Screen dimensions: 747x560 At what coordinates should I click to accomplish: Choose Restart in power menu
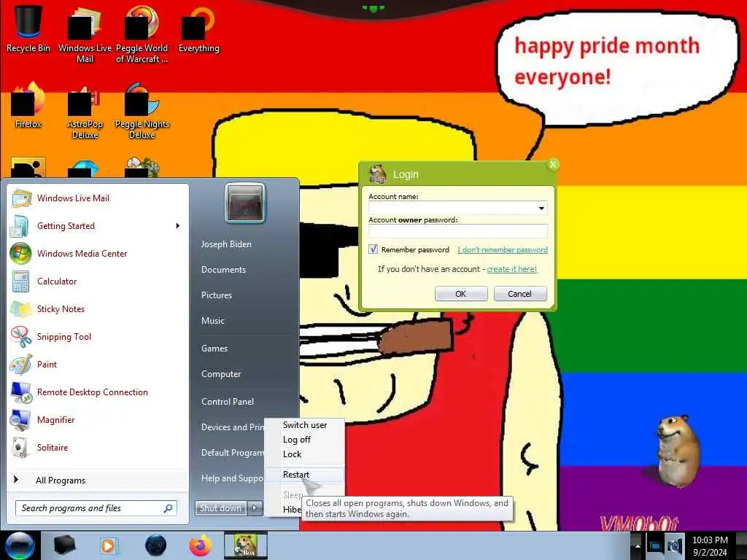pyautogui.click(x=305, y=475)
